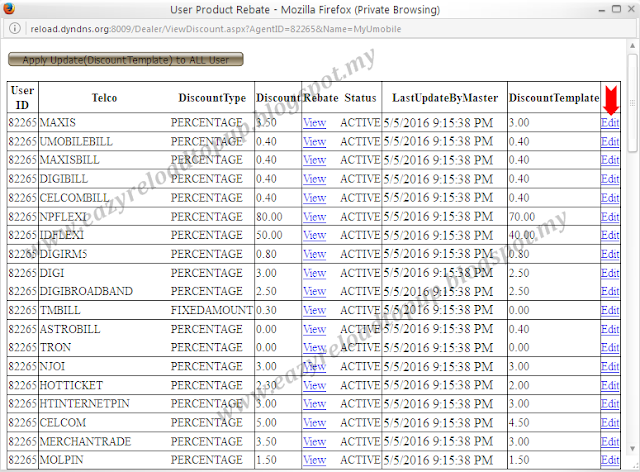
Task: Select the 4.50 template value for CELCOM
Action: (x=519, y=423)
